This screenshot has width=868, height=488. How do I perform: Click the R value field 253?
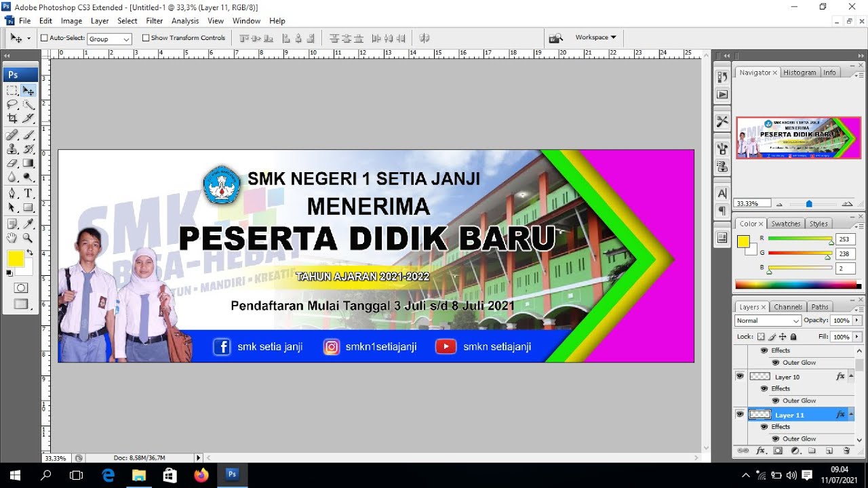(x=846, y=239)
